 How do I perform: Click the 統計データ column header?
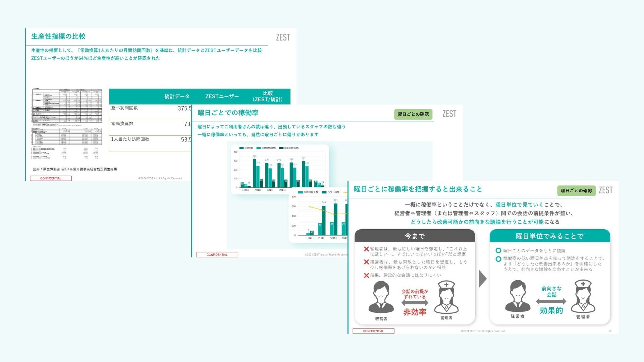[177, 97]
